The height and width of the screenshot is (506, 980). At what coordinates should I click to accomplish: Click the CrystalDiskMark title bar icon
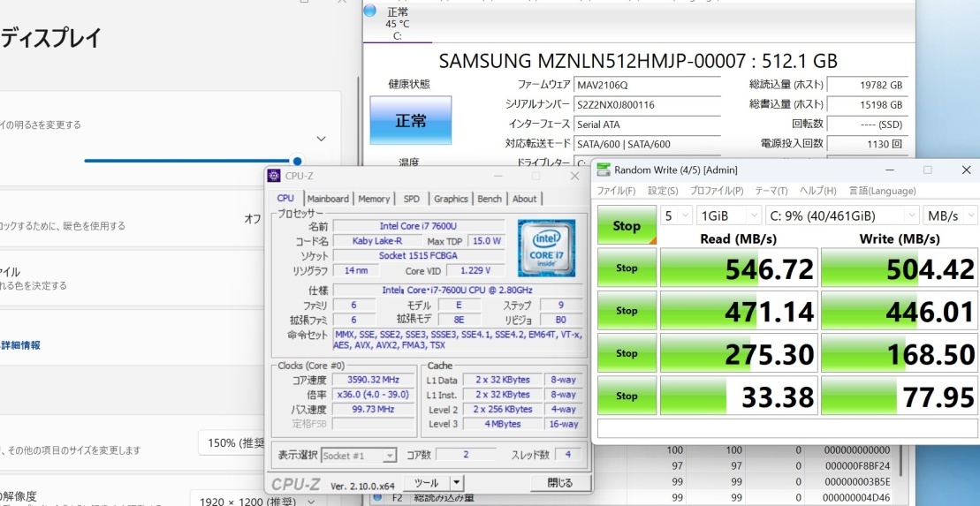click(x=604, y=170)
